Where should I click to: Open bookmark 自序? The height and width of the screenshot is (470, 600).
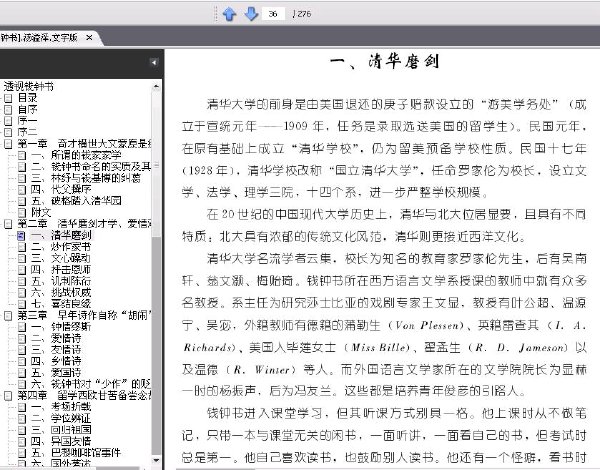pyautogui.click(x=27, y=109)
